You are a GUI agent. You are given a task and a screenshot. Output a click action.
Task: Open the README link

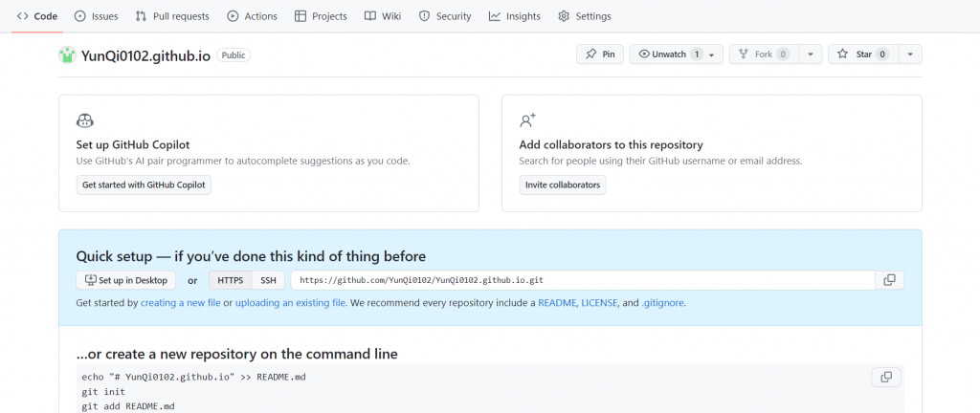click(557, 303)
